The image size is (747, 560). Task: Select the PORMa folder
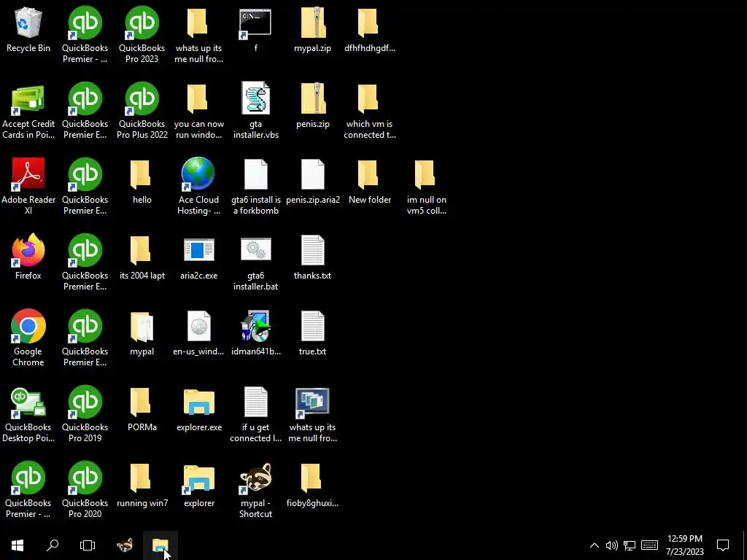(x=142, y=408)
